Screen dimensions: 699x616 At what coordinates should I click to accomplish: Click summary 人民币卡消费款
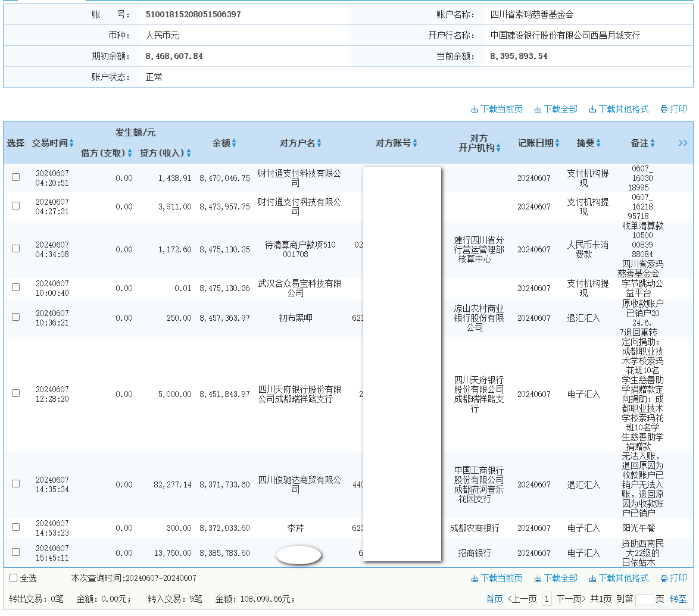click(x=588, y=249)
